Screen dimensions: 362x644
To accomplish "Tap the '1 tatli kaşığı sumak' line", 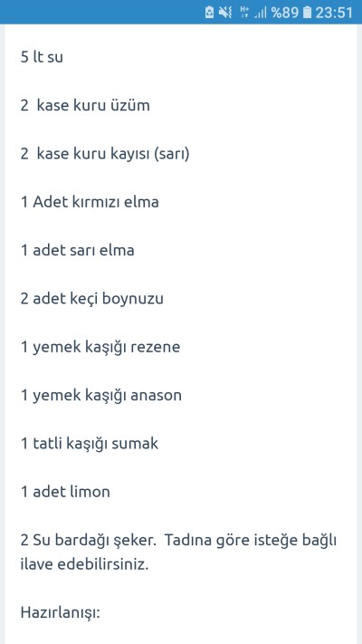I will click(90, 444).
